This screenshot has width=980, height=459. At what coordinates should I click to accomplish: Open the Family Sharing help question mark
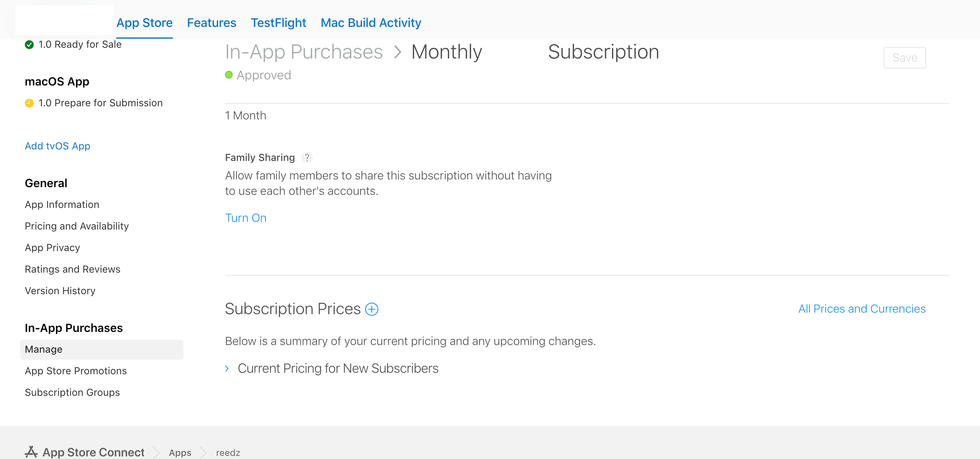(307, 157)
